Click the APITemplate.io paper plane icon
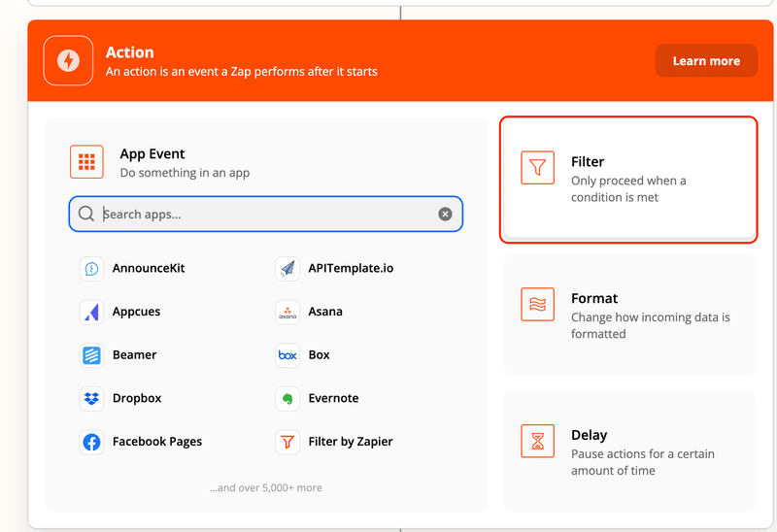777x532 pixels. [x=287, y=269]
